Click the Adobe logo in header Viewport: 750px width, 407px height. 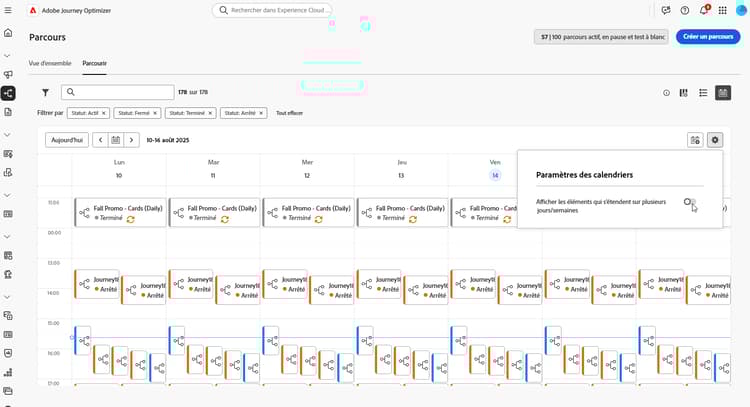pyautogui.click(x=33, y=10)
